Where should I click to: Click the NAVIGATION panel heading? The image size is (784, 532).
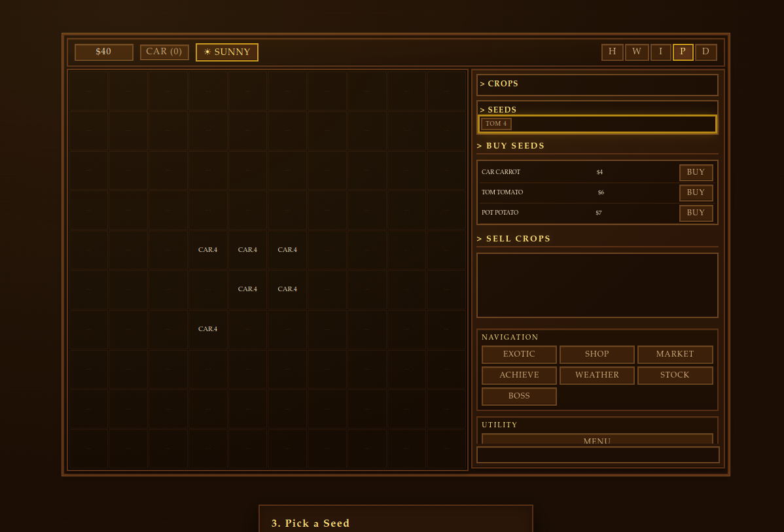click(510, 338)
